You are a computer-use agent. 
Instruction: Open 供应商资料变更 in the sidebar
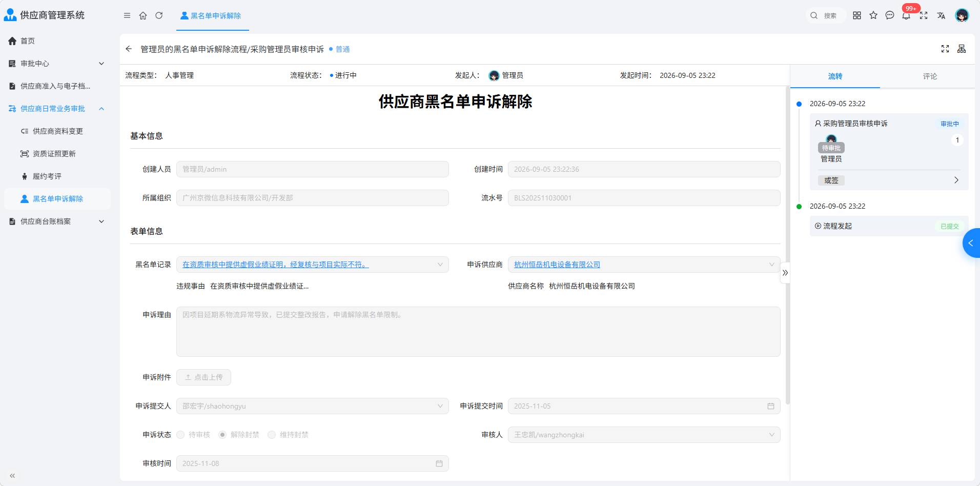(57, 131)
